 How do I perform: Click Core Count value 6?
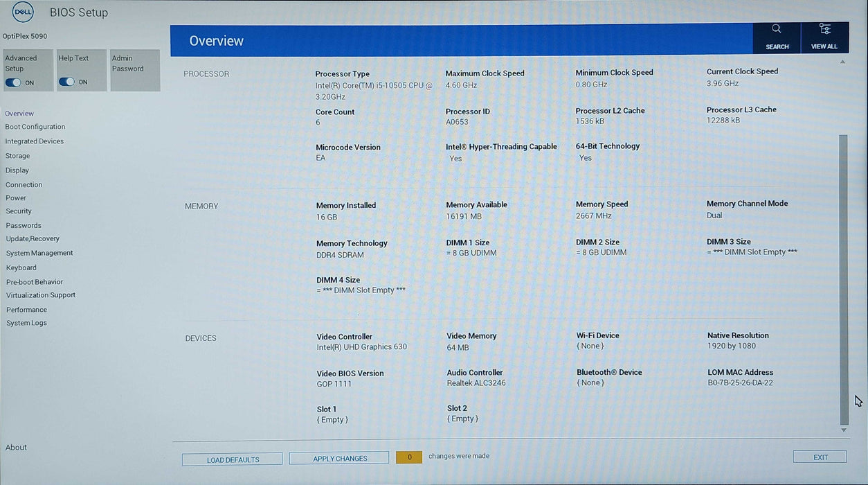click(318, 123)
